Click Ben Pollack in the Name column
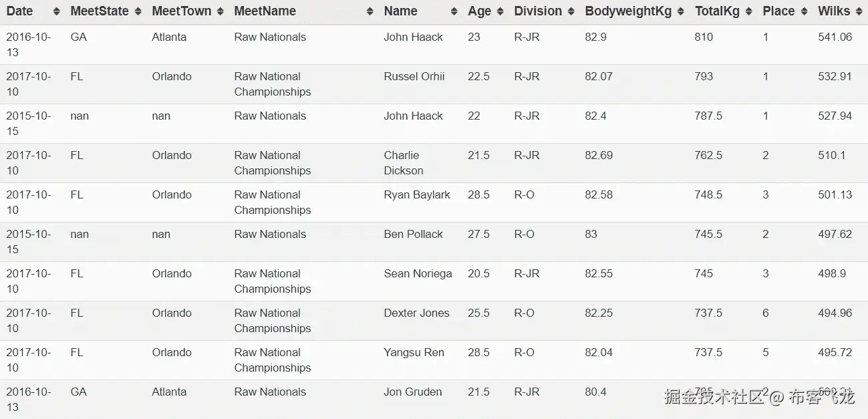Screen dimensions: 868x419 point(413,235)
